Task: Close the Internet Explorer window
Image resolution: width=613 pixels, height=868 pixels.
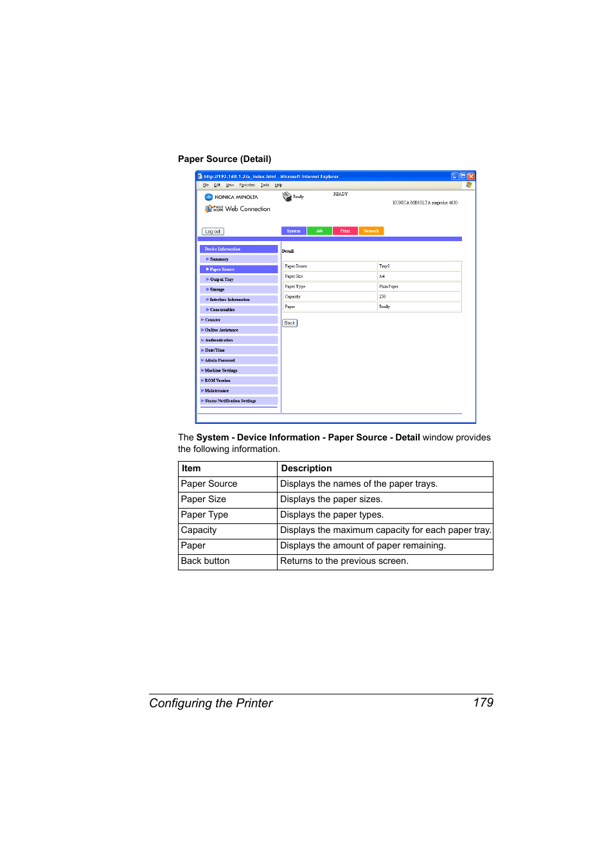Action: [x=471, y=176]
